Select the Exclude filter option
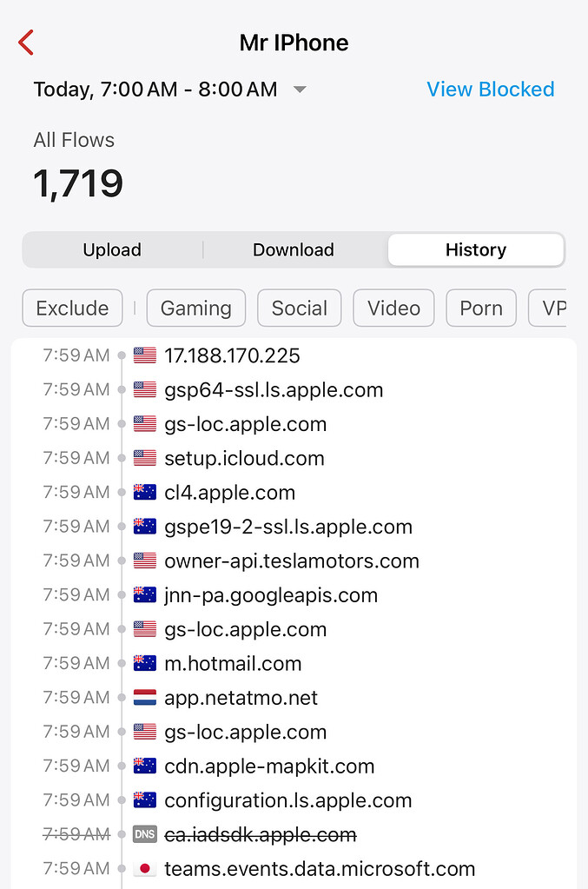This screenshot has width=588, height=889. (72, 308)
